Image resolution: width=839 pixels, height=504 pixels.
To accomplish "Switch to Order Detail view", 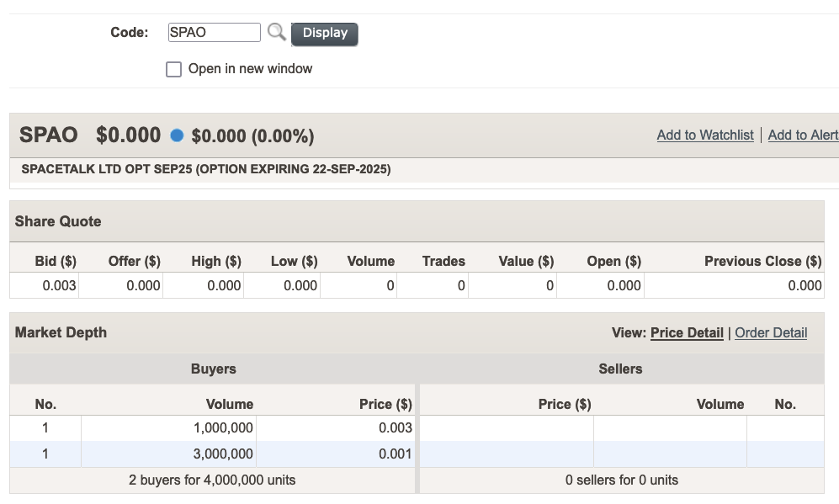I will pos(771,333).
